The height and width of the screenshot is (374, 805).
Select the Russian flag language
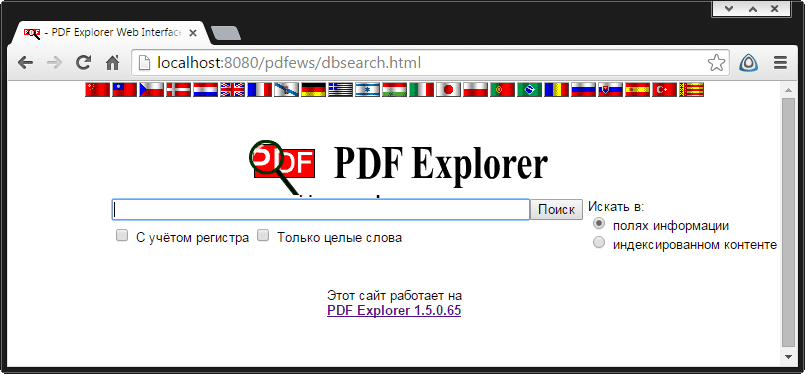coord(583,89)
